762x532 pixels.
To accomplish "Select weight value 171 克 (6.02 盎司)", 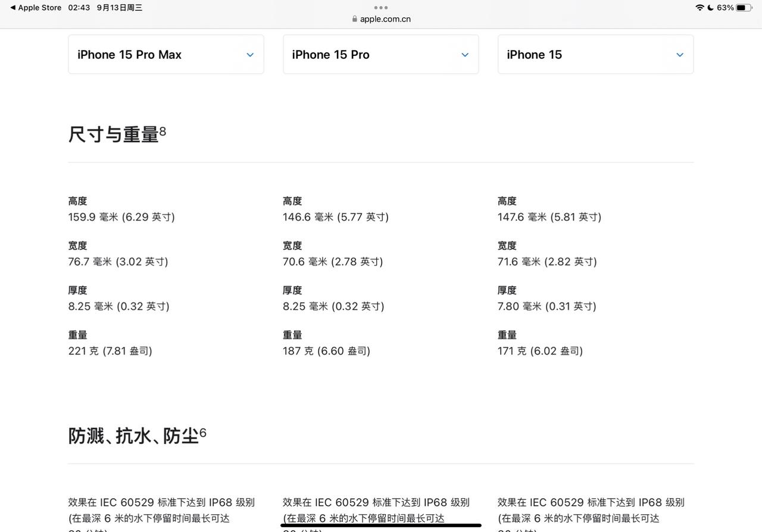I will [540, 351].
